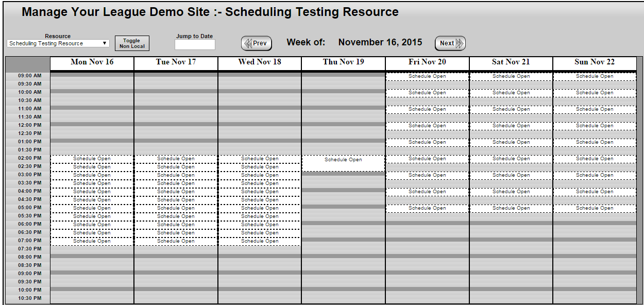This screenshot has width=644, height=305.
Task: Select Mon Nov 16 column header
Action: coord(92,62)
